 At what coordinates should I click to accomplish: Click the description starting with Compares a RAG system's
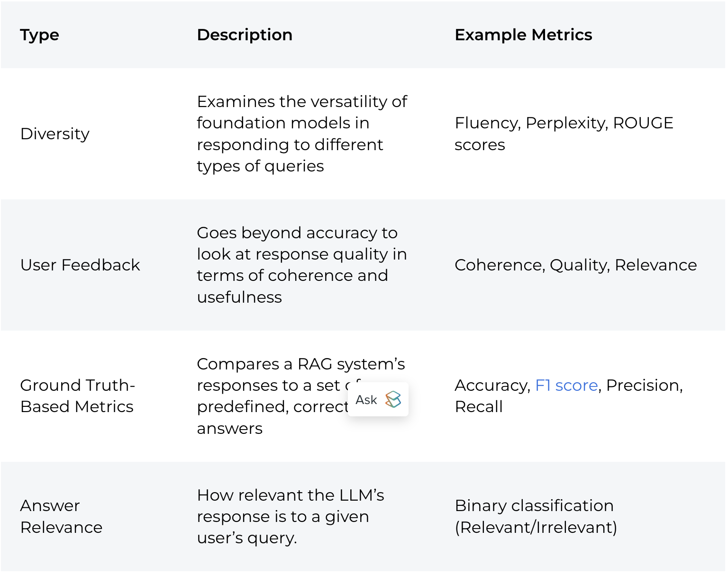click(300, 364)
